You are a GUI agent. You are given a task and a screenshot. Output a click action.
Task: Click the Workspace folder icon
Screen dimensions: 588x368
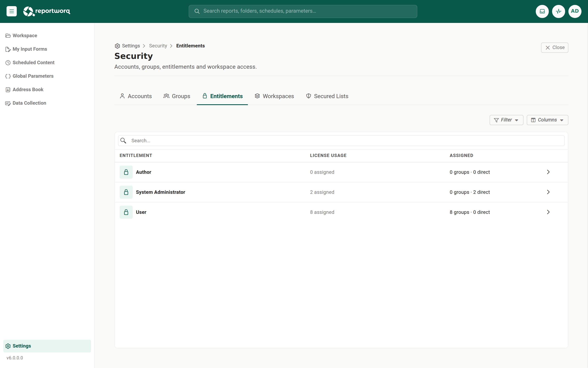8,36
